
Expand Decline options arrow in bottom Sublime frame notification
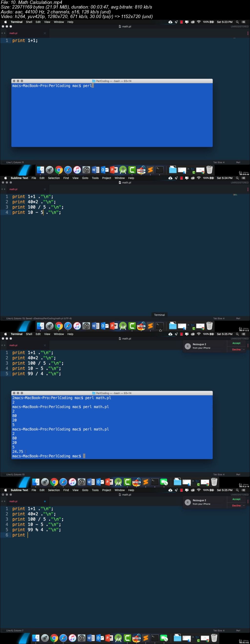244,506
